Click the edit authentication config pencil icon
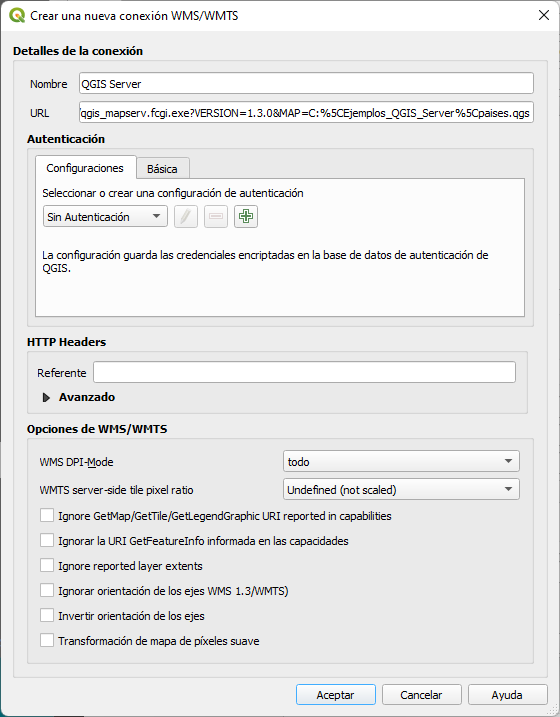 [x=186, y=216]
